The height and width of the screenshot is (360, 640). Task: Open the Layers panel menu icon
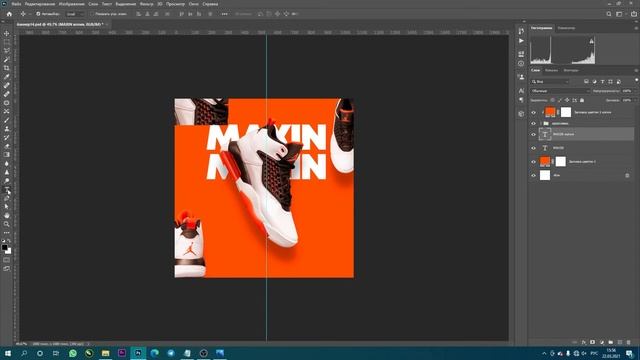(636, 70)
